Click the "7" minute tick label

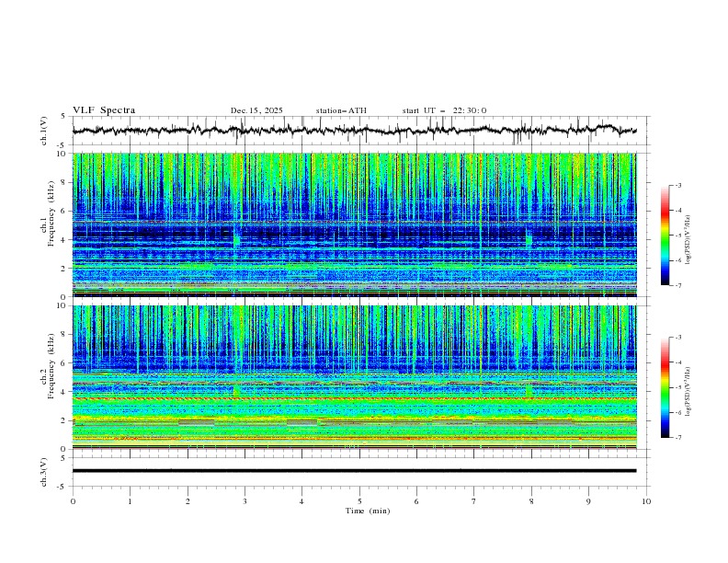point(474,501)
